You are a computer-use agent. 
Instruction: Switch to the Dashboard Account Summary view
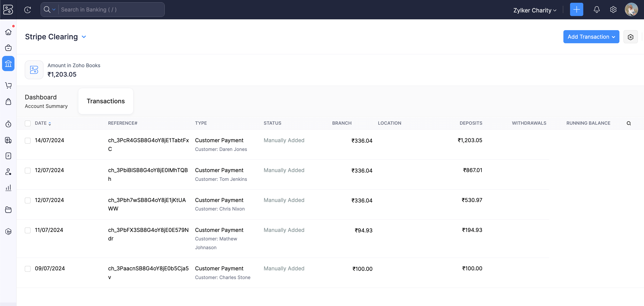pos(46,101)
